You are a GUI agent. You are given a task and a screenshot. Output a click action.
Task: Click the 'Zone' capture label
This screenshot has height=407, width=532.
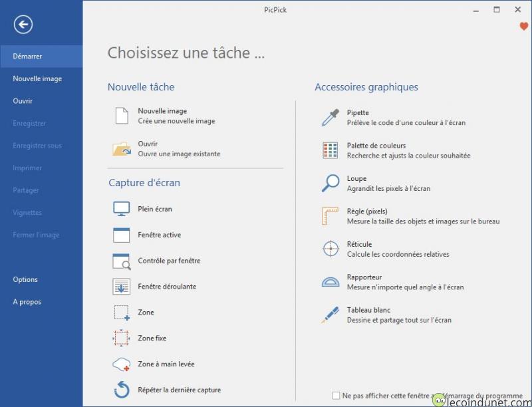[x=146, y=313]
